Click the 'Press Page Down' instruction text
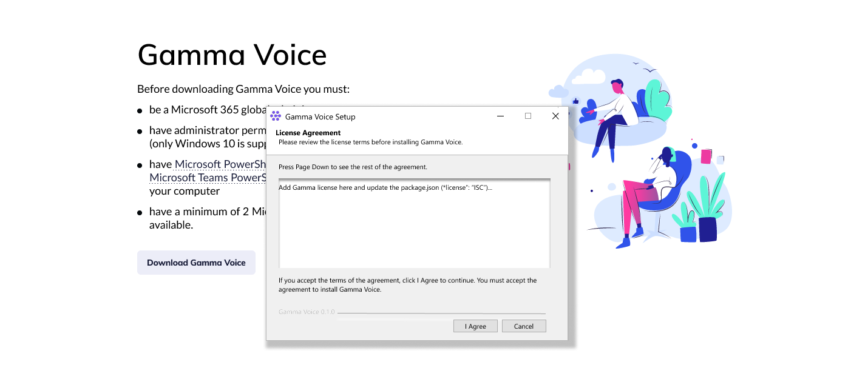 353,167
